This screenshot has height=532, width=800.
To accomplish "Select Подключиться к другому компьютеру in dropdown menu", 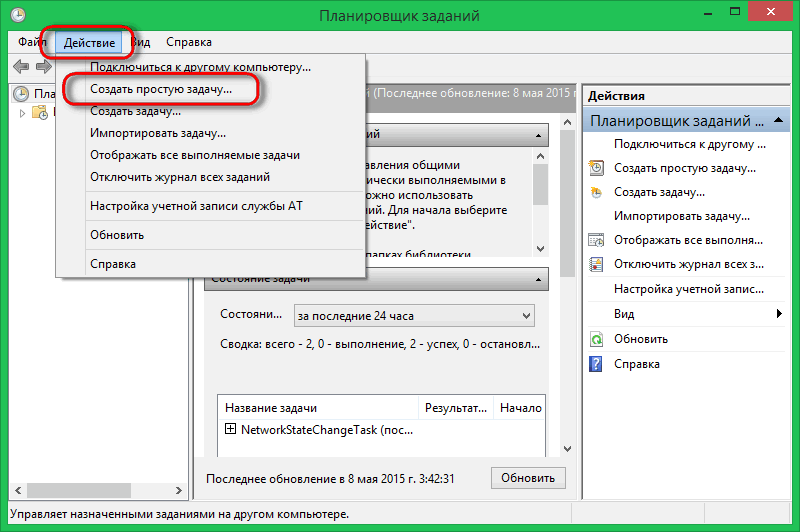I will pyautogui.click(x=200, y=67).
